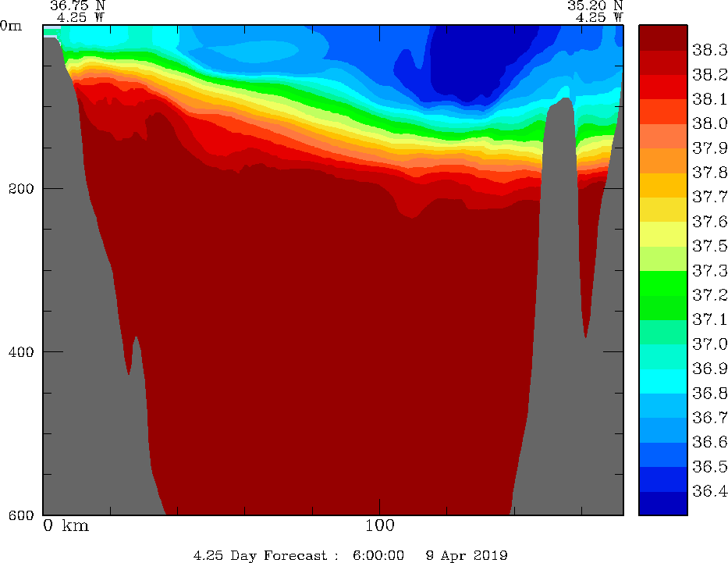
Task: Click the 0 km distance axis label
Action: (66, 526)
